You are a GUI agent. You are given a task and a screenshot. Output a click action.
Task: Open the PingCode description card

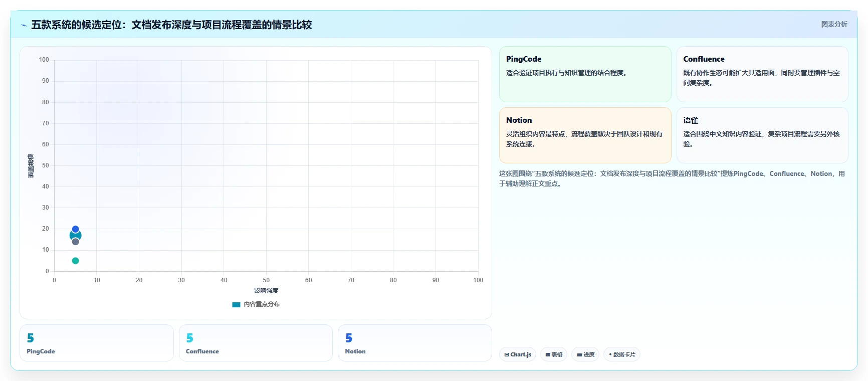pos(585,74)
